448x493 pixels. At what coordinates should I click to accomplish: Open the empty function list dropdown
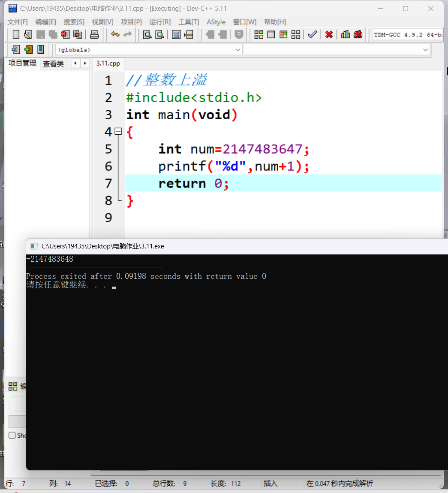point(336,50)
